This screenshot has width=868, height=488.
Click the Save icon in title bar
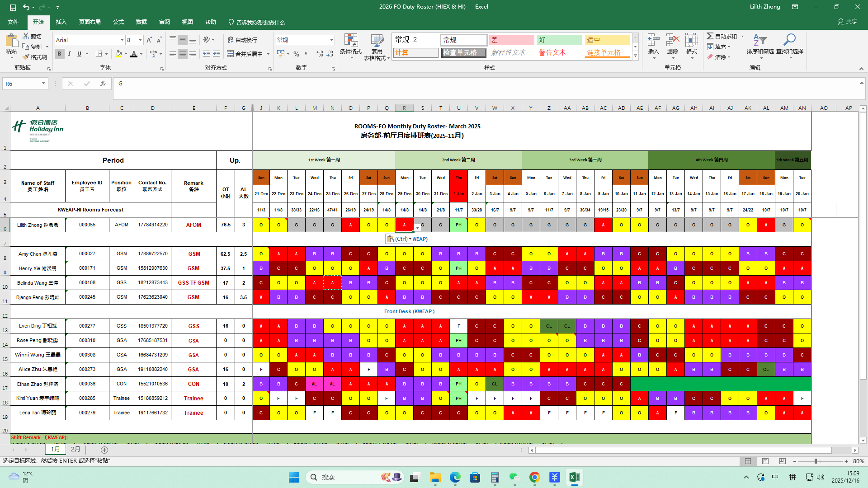click(x=13, y=7)
